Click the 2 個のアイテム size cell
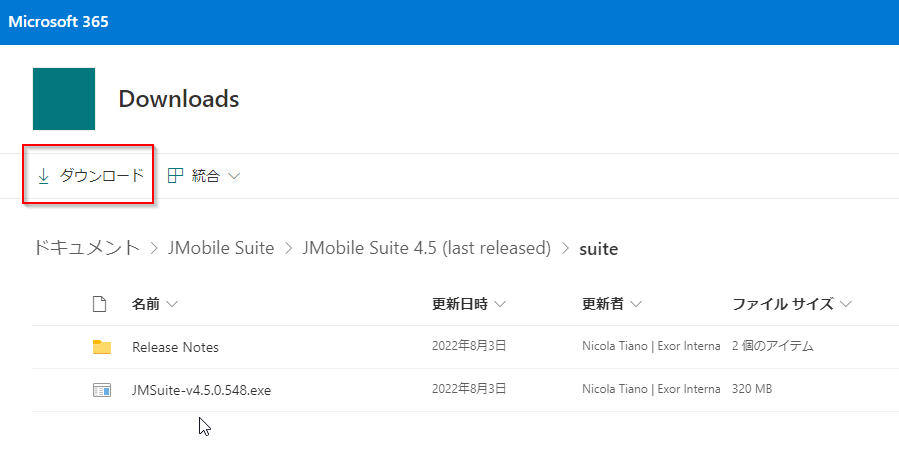The height and width of the screenshot is (449, 899). tap(773, 346)
